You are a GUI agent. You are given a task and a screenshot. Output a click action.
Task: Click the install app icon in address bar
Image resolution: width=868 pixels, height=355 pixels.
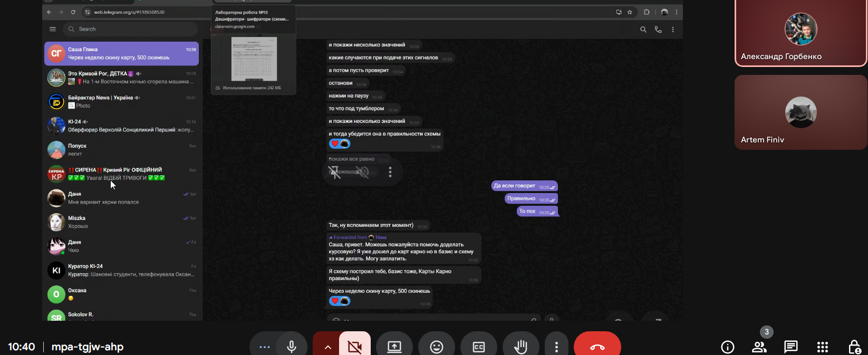click(619, 12)
